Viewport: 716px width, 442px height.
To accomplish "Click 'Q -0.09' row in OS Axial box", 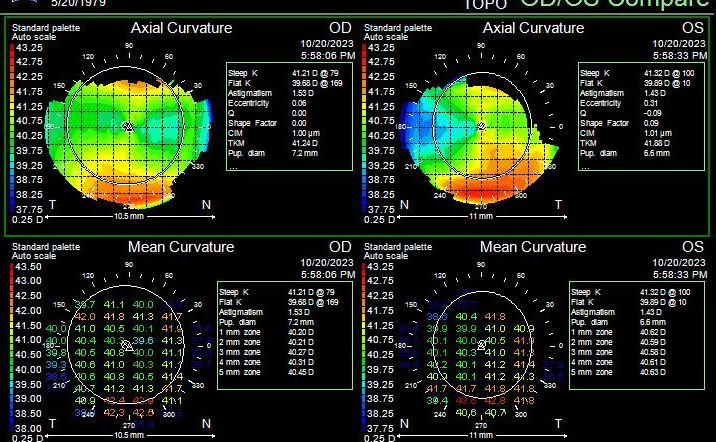I will (619, 113).
